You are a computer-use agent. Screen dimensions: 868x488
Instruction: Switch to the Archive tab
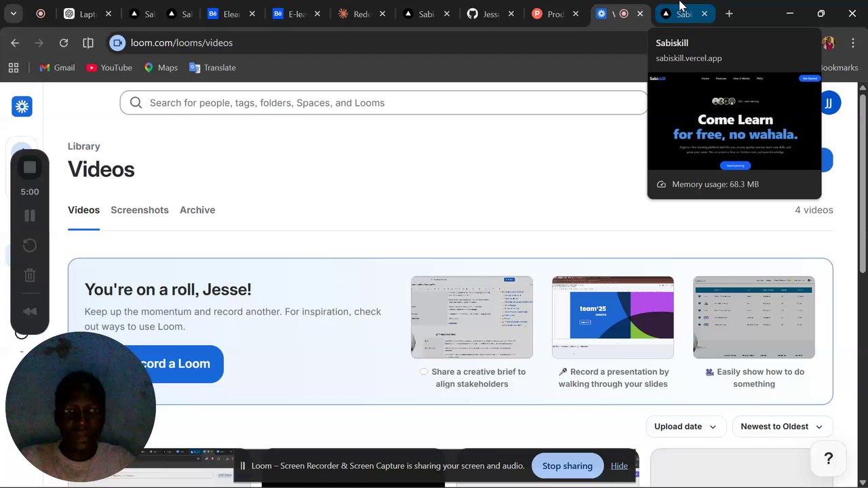point(197,210)
